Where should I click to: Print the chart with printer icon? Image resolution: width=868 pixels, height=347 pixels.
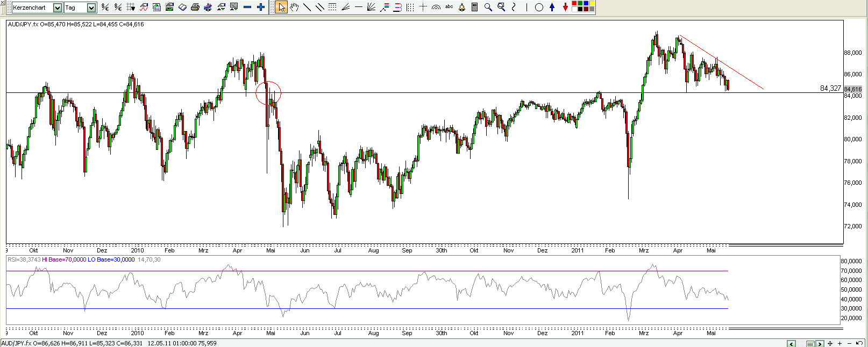(195, 8)
